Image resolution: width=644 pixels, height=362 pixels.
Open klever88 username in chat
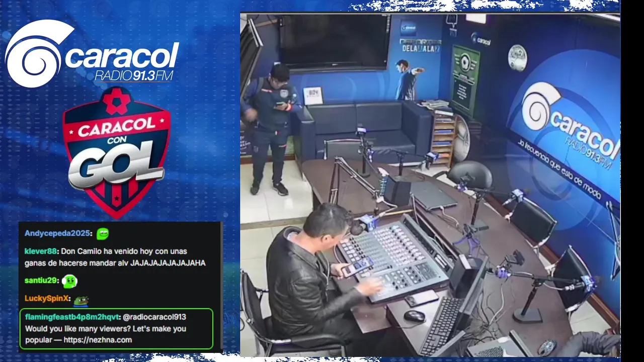(x=40, y=251)
